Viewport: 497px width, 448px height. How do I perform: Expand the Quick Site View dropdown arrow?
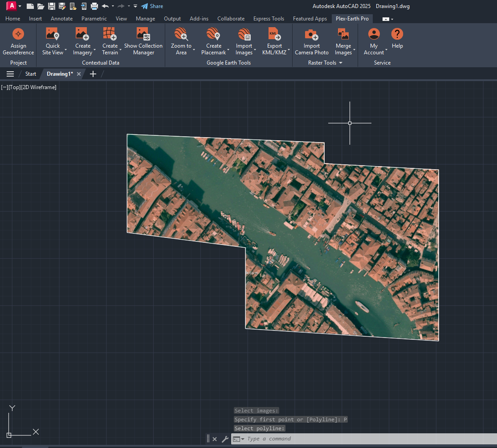point(65,50)
